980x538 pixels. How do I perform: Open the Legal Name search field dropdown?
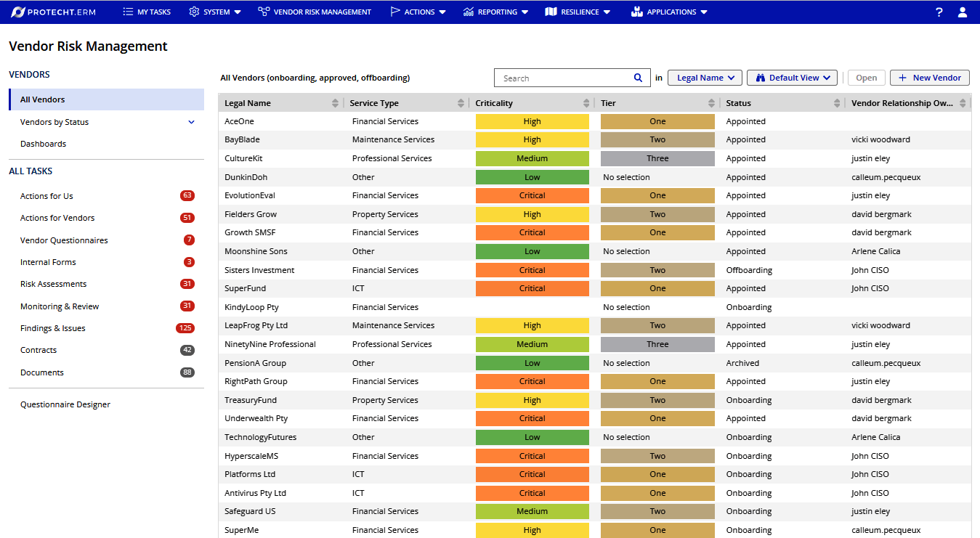click(x=705, y=78)
